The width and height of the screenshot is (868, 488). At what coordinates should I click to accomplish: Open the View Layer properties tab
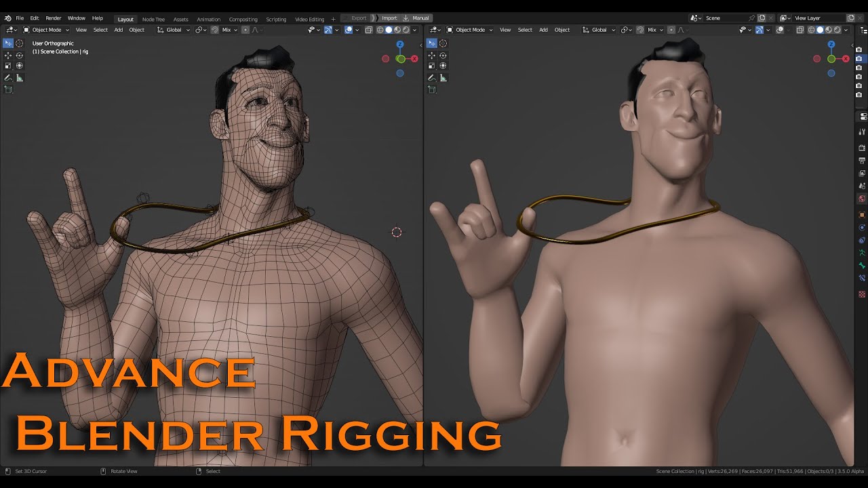tap(863, 173)
